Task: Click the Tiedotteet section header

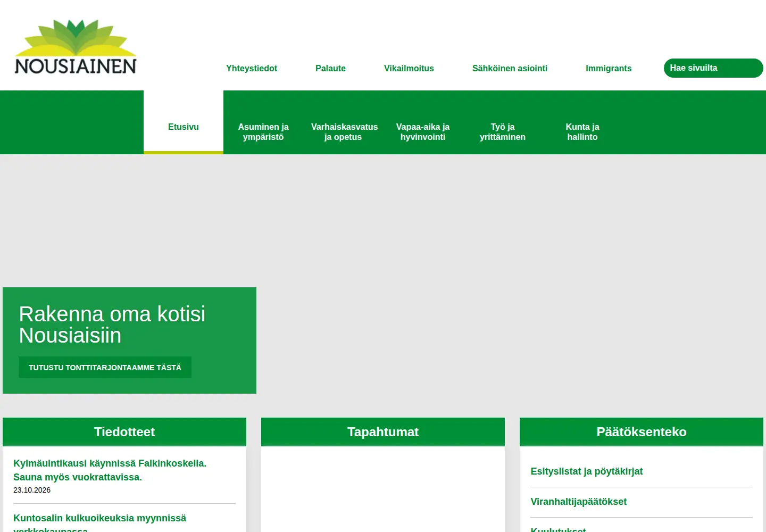Action: click(124, 431)
